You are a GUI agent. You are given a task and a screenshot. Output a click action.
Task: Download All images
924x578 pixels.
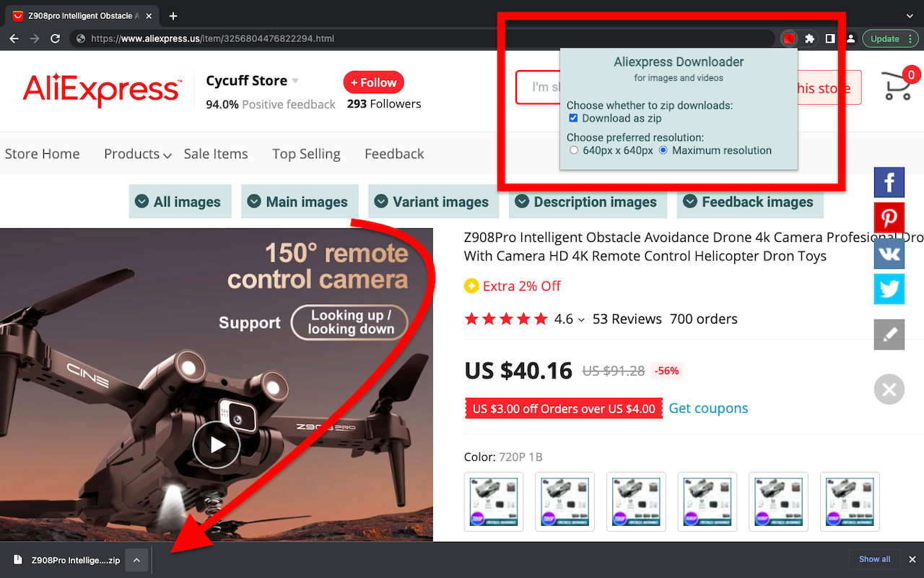[x=180, y=202]
